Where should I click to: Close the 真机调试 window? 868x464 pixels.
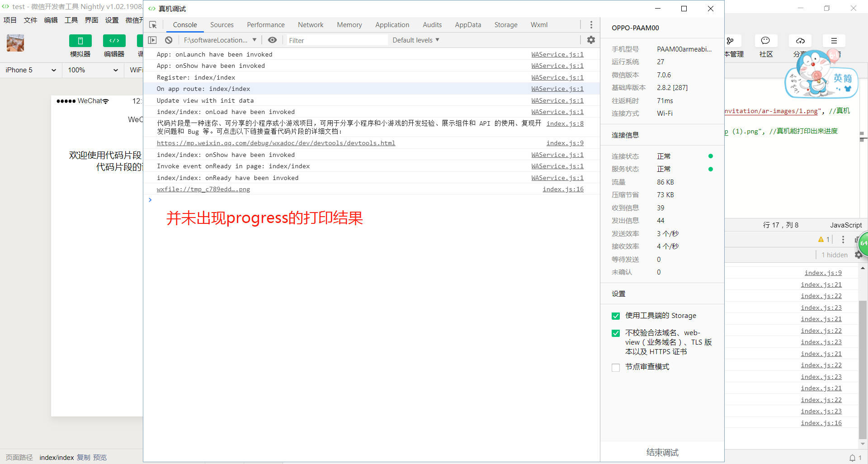[x=711, y=9]
